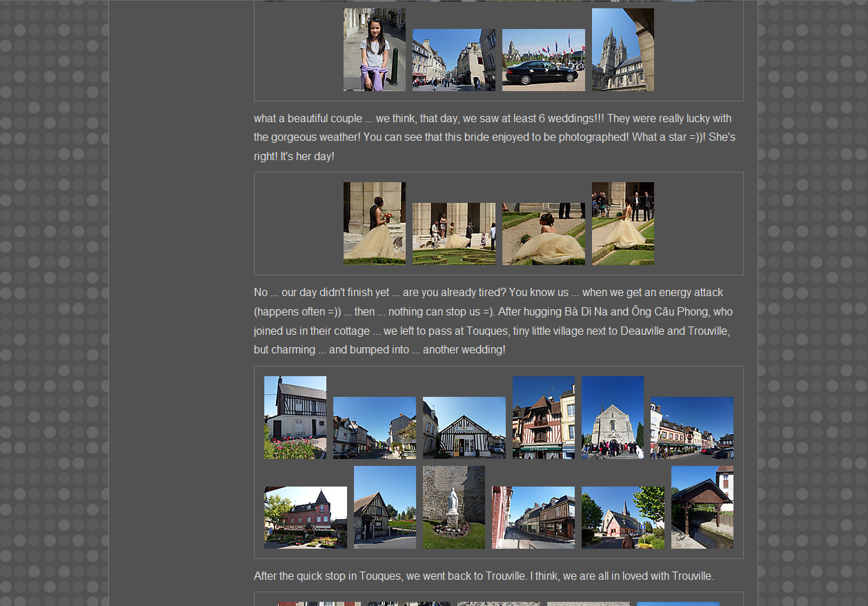868x606 pixels.
Task: View the cathedral spires through archway thumbnail
Action: click(622, 50)
